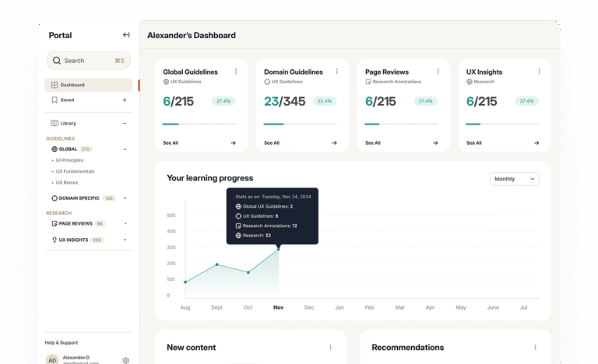
Task: Open three-dot menu on Global Guidelines card
Action: [236, 72]
